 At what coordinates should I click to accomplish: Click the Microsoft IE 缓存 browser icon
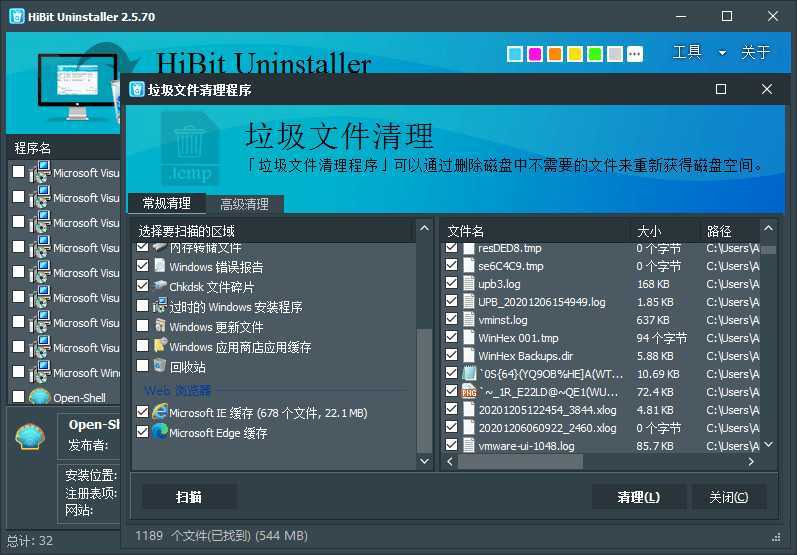point(160,412)
